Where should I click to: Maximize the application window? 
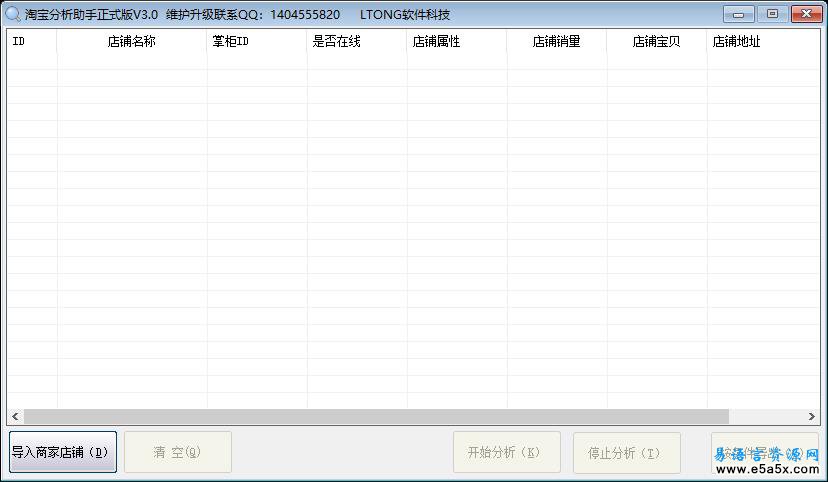point(771,14)
